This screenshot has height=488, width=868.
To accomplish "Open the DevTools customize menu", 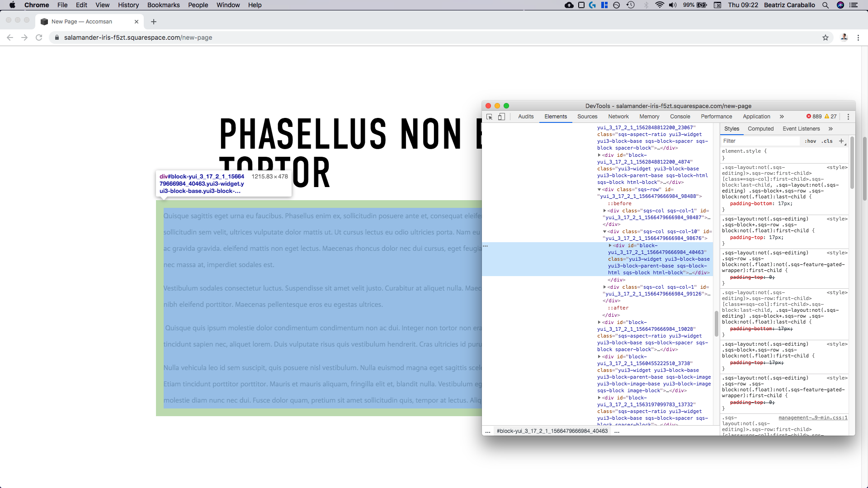I will (x=849, y=117).
